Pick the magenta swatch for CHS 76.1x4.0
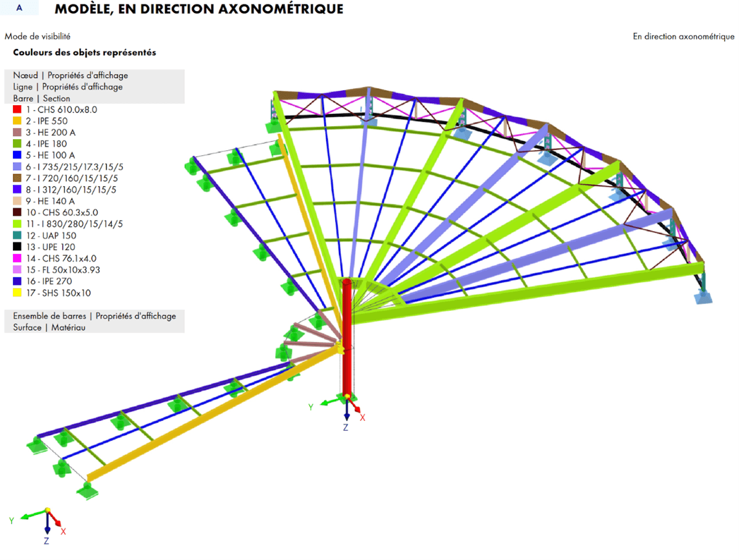The image size is (739, 560). pyautogui.click(x=17, y=258)
